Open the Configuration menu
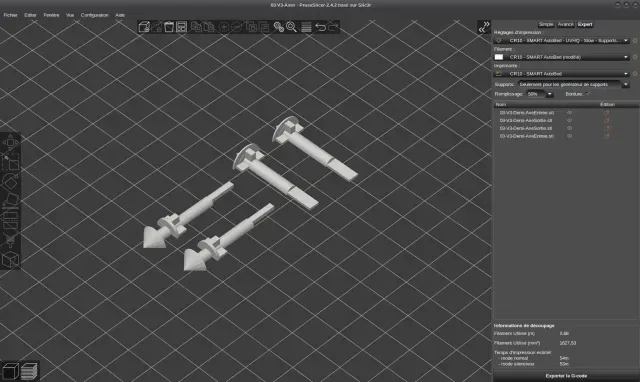Image resolution: width=640 pixels, height=382 pixels. (95, 15)
